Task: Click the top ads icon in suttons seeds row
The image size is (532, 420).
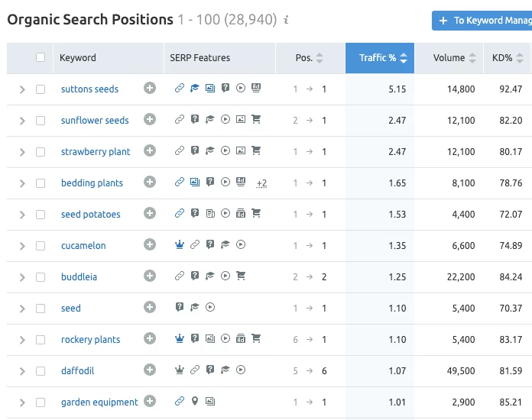Action: click(256, 89)
